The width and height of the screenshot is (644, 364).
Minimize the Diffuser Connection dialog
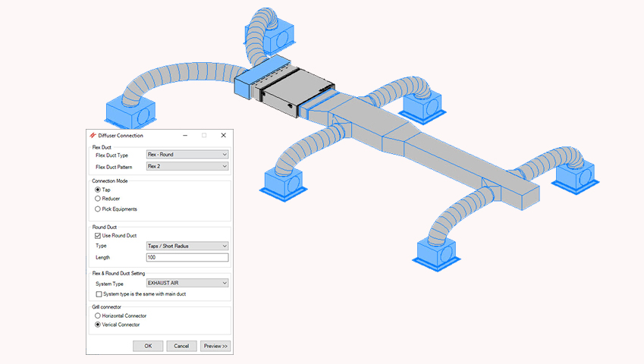coord(185,136)
